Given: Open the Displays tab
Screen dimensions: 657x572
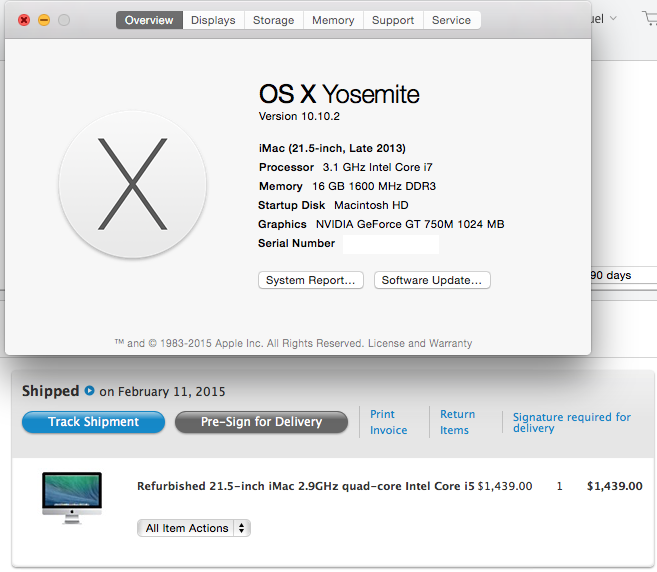Looking at the screenshot, I should click(x=213, y=20).
